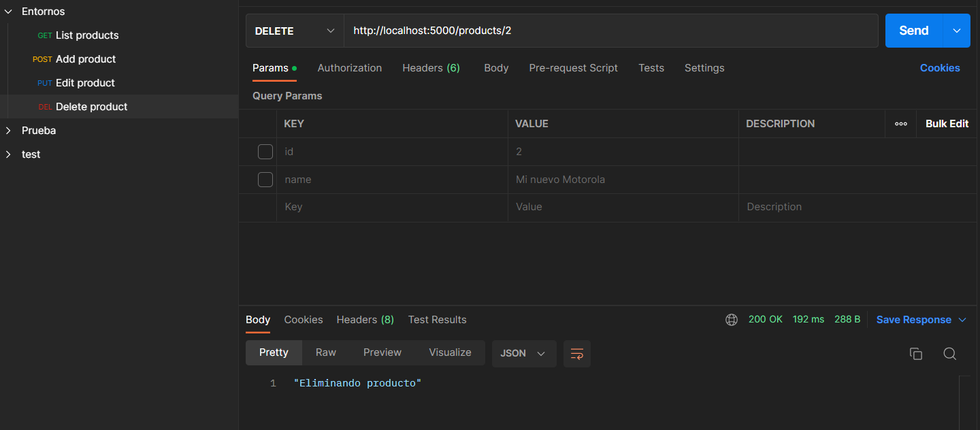This screenshot has width=980, height=430.
Task: Collapse the Entornos collection
Action: (x=9, y=12)
